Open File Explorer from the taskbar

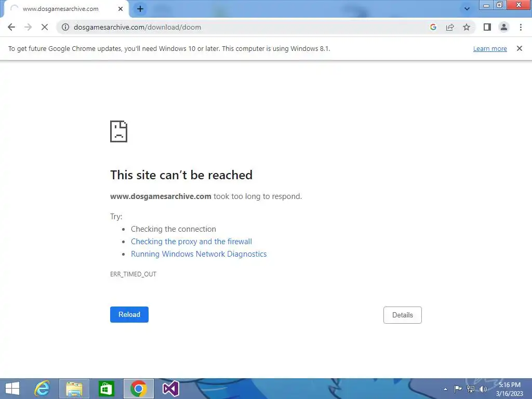[x=74, y=389]
